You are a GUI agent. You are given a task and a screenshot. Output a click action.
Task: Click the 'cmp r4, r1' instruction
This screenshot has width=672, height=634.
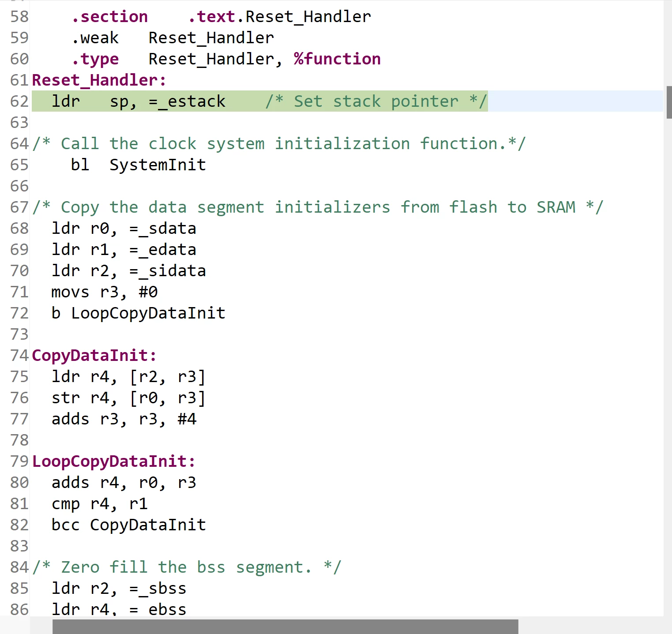pos(100,503)
